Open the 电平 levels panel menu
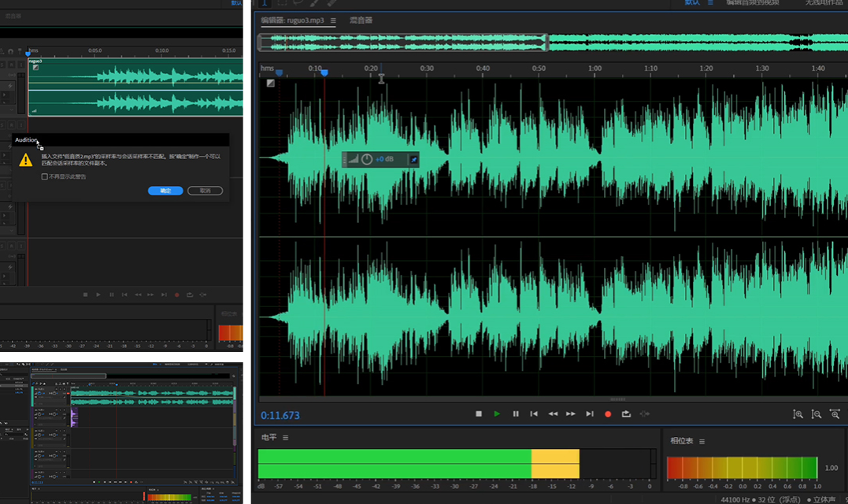The width and height of the screenshot is (848, 504). 286,438
